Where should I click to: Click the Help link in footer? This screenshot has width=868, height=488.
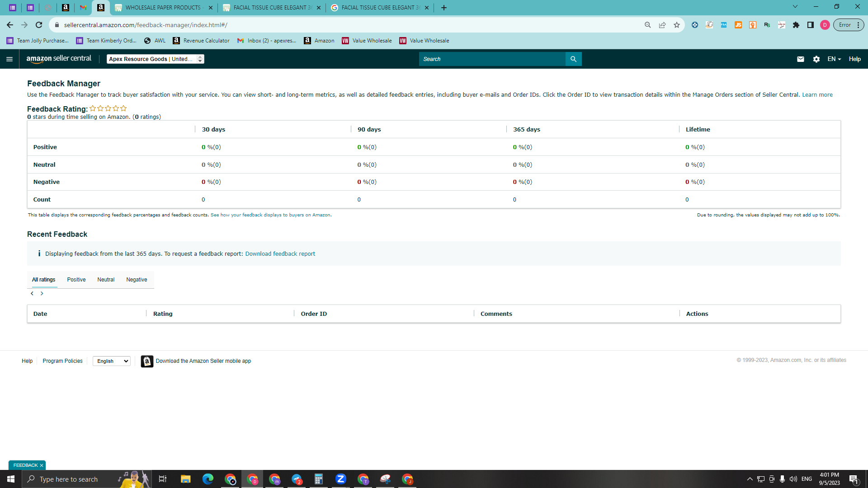(27, 361)
